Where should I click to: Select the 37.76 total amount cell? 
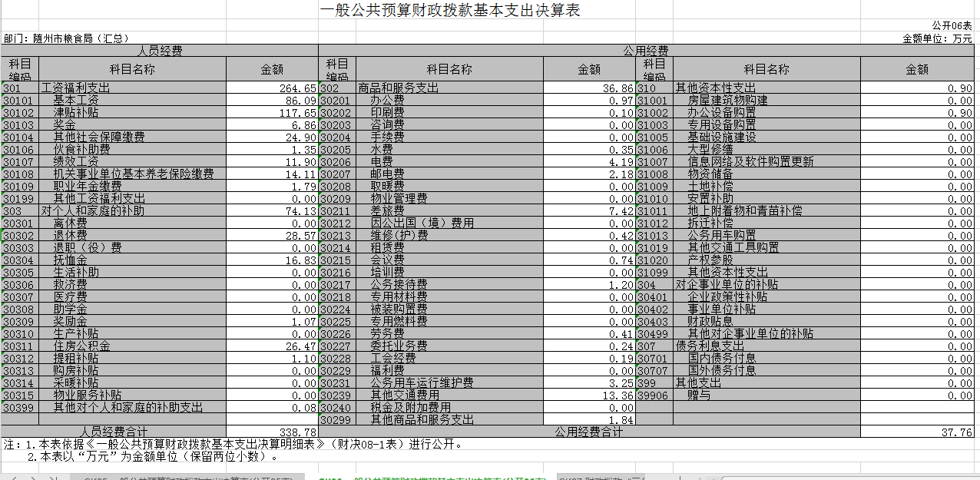pos(918,432)
